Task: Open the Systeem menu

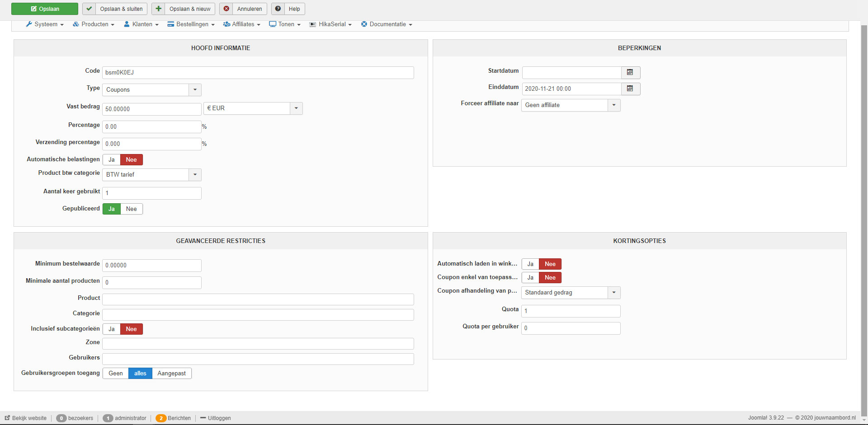Action: click(x=45, y=24)
